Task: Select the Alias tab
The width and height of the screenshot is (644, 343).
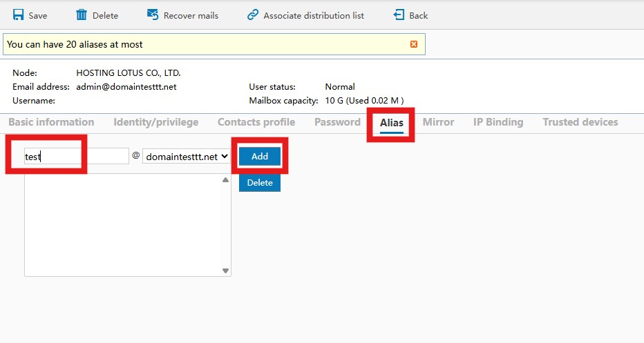Action: [x=392, y=123]
